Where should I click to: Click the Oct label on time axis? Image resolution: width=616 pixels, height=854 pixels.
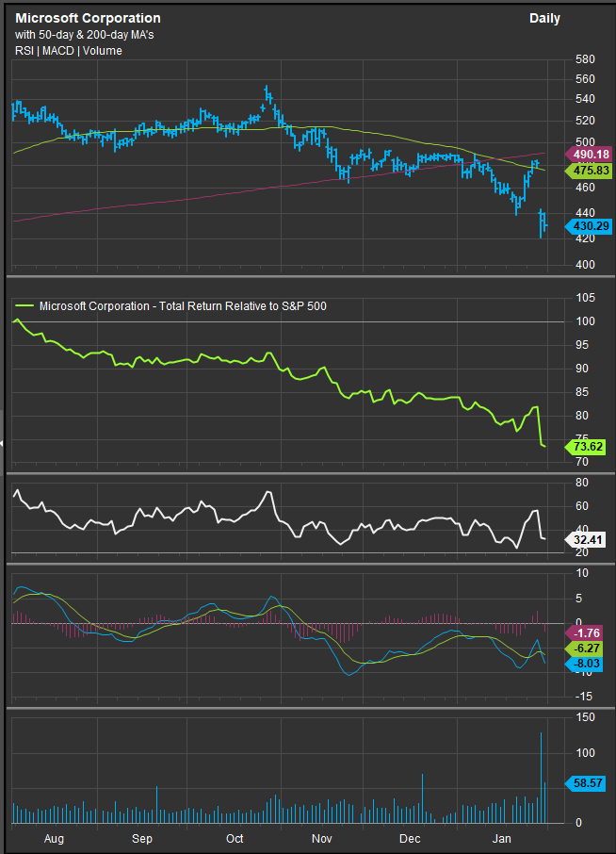[234, 838]
